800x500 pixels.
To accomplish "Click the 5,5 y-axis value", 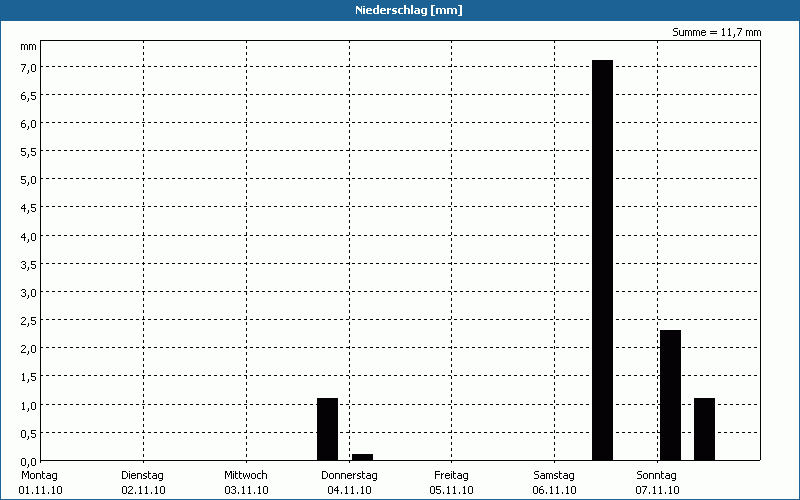I will pos(28,152).
